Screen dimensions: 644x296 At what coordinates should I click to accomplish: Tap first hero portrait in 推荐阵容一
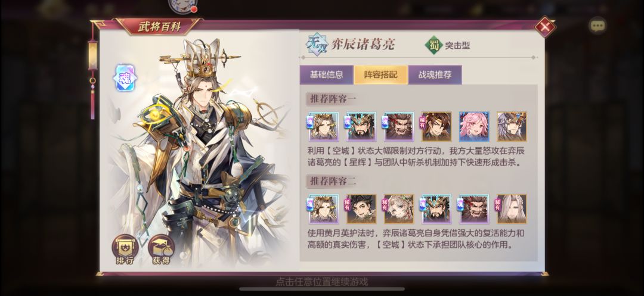323,126
